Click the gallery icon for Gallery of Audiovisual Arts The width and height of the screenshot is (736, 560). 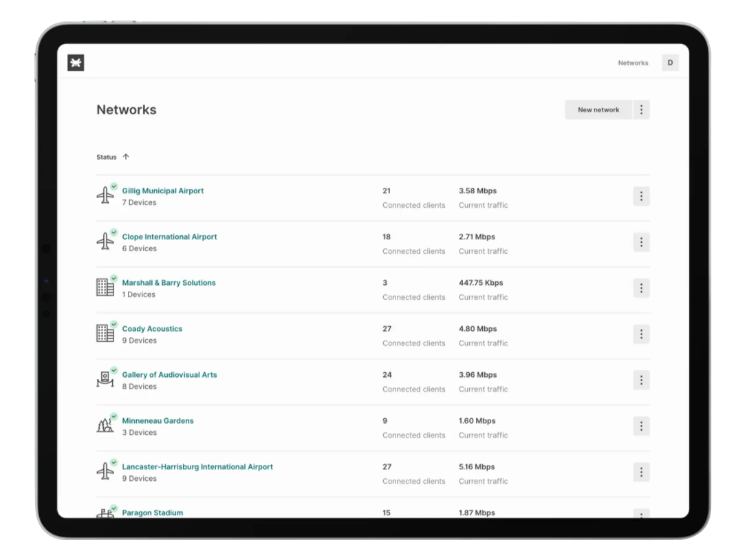pos(105,379)
